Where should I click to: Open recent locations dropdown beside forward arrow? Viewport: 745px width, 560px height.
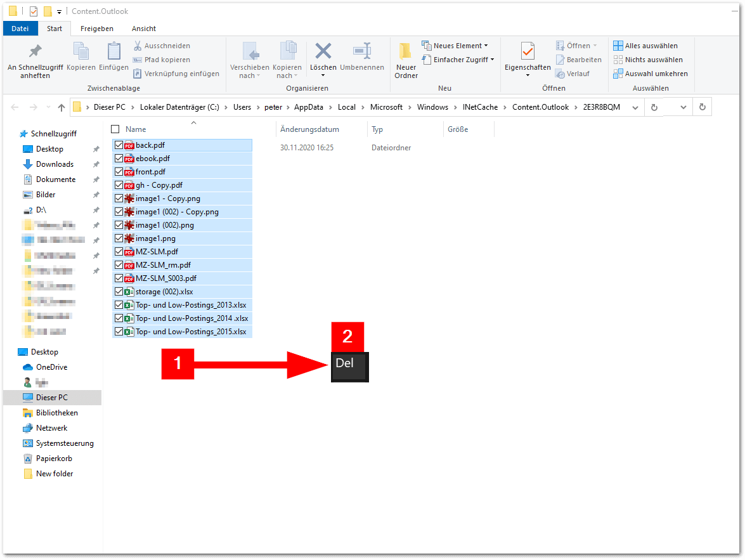[48, 107]
